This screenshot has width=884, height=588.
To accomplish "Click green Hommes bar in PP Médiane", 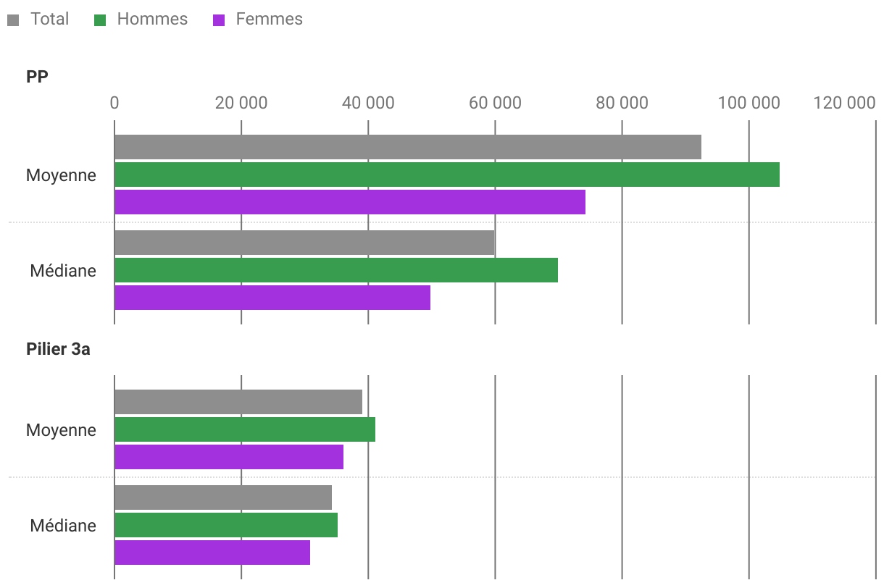I will [335, 270].
